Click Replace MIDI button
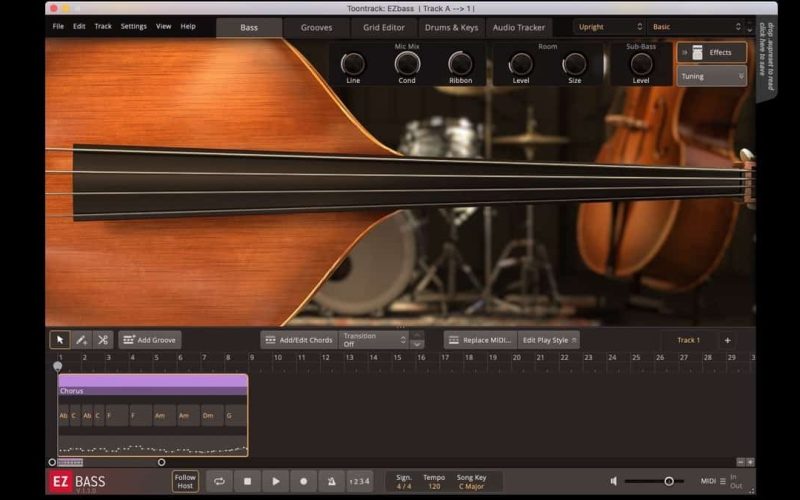800x500 pixels. point(481,340)
